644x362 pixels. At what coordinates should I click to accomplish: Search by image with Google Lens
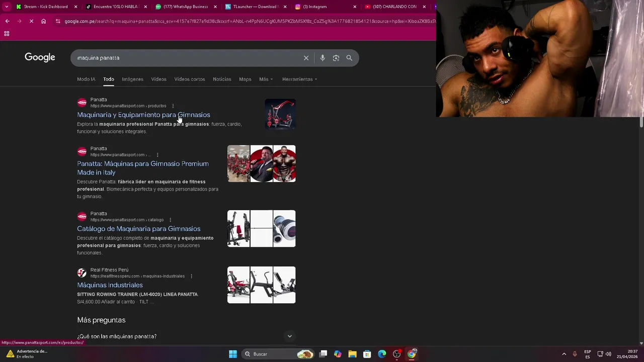click(x=336, y=58)
